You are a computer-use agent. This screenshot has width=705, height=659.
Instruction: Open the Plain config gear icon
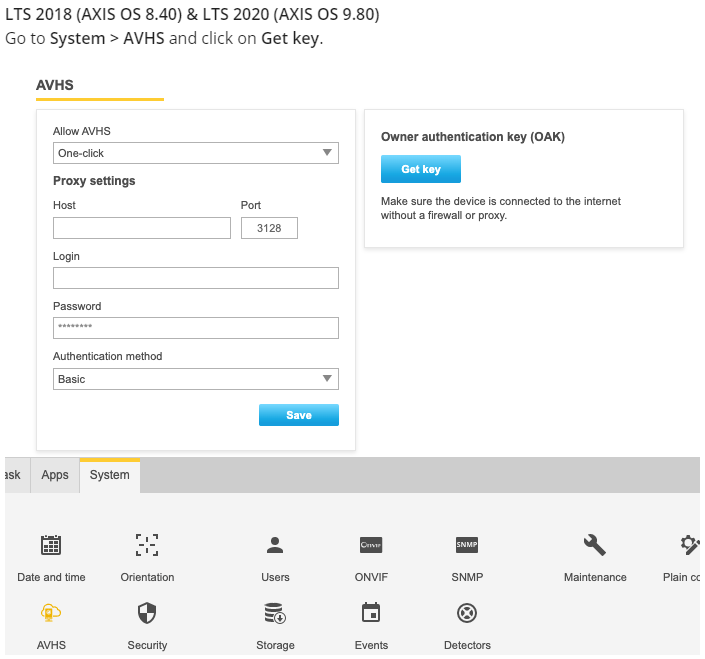coord(690,545)
